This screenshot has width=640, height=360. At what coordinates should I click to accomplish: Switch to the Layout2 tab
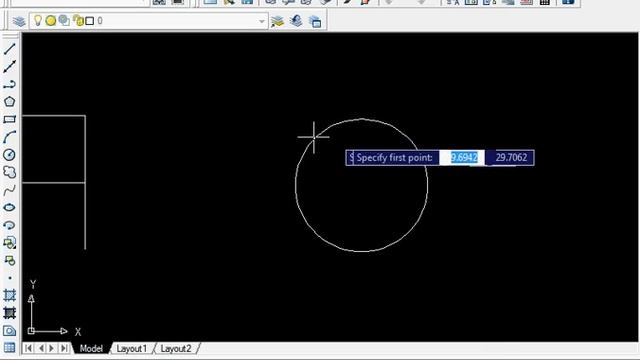tap(176, 349)
